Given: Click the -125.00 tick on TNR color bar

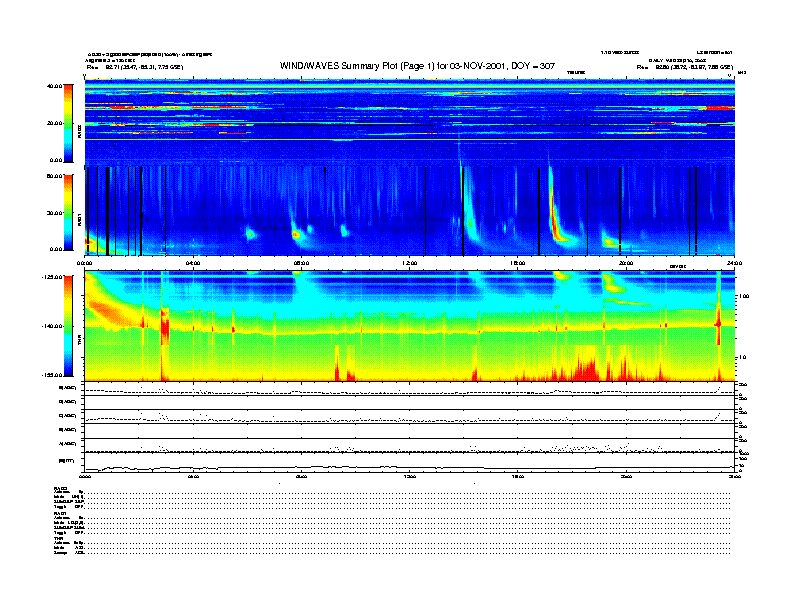Looking at the screenshot, I should pos(52,277).
